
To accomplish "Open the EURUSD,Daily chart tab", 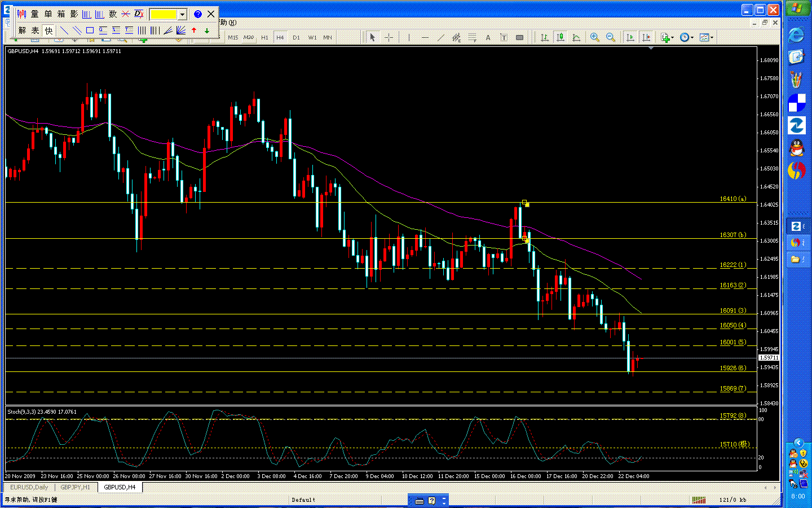I will pos(29,487).
